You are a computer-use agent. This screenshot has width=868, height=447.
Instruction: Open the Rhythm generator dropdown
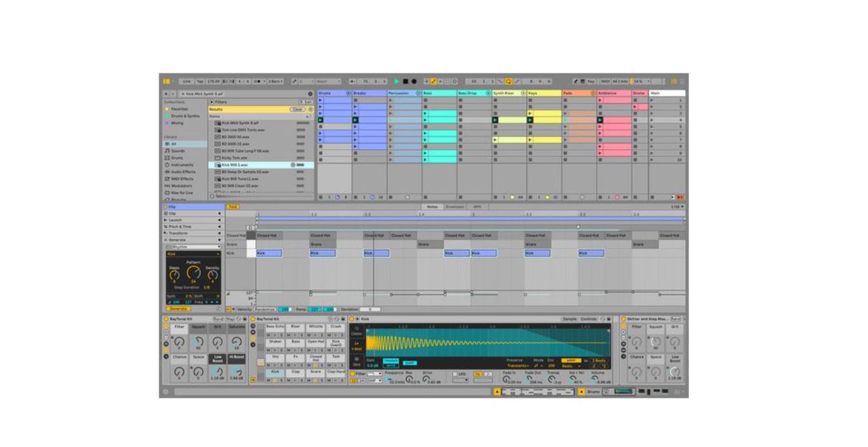(x=196, y=247)
